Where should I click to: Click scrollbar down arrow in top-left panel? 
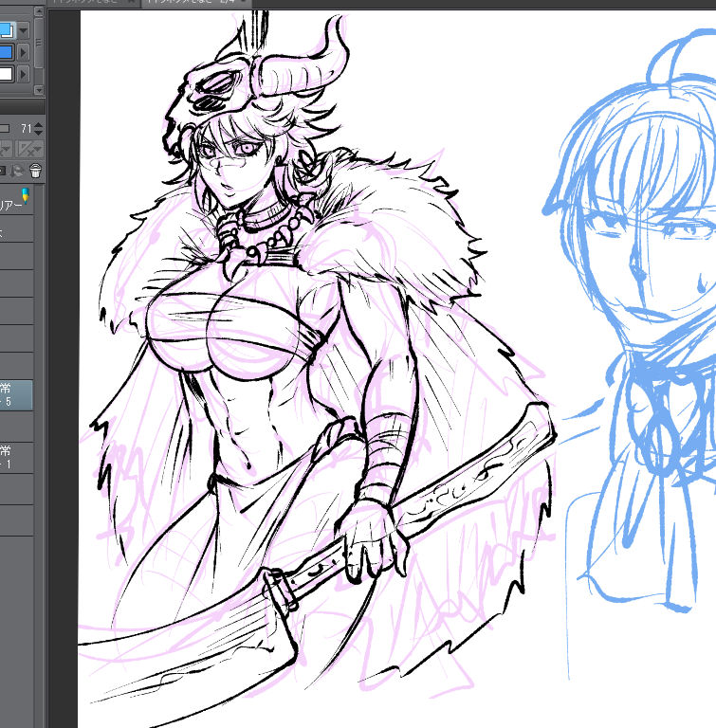point(39,90)
